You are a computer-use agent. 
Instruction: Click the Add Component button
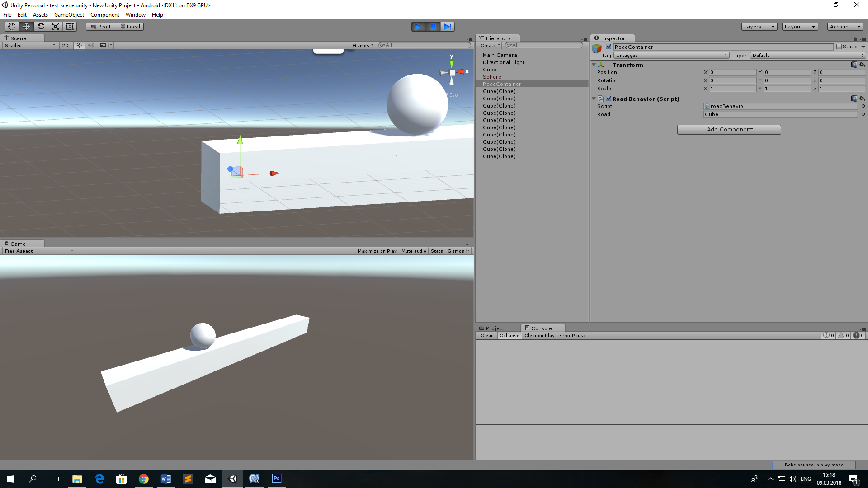click(x=729, y=129)
